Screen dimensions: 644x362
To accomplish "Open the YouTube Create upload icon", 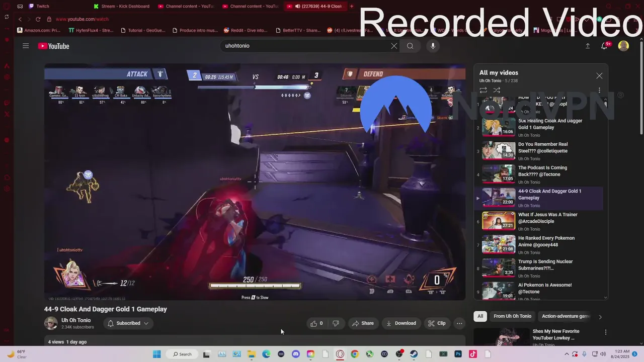I will coord(588,46).
